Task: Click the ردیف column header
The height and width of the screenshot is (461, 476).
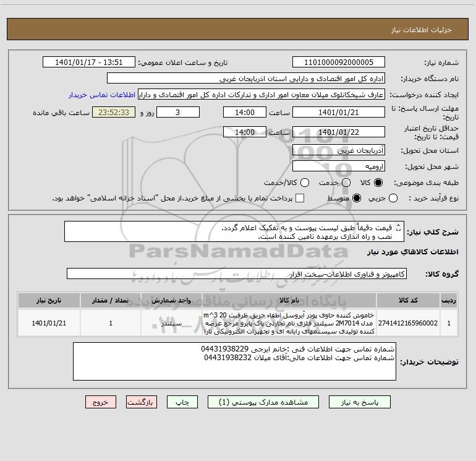Action: point(449,300)
